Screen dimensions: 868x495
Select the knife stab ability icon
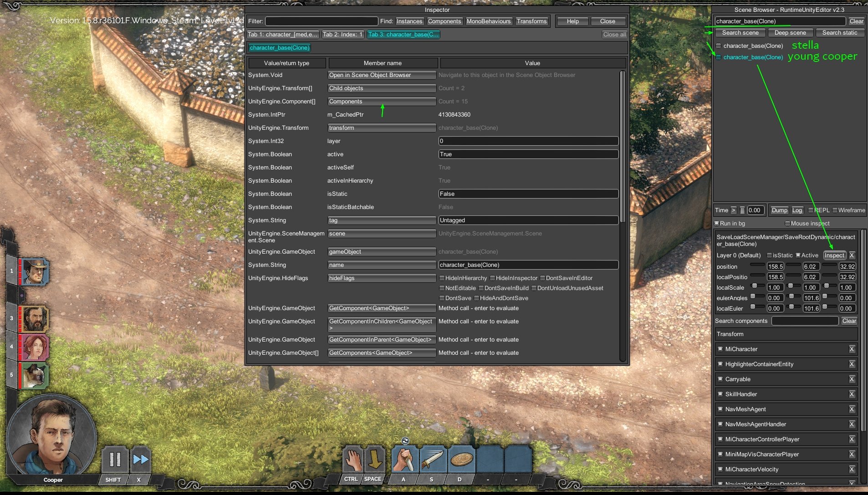pos(404,459)
